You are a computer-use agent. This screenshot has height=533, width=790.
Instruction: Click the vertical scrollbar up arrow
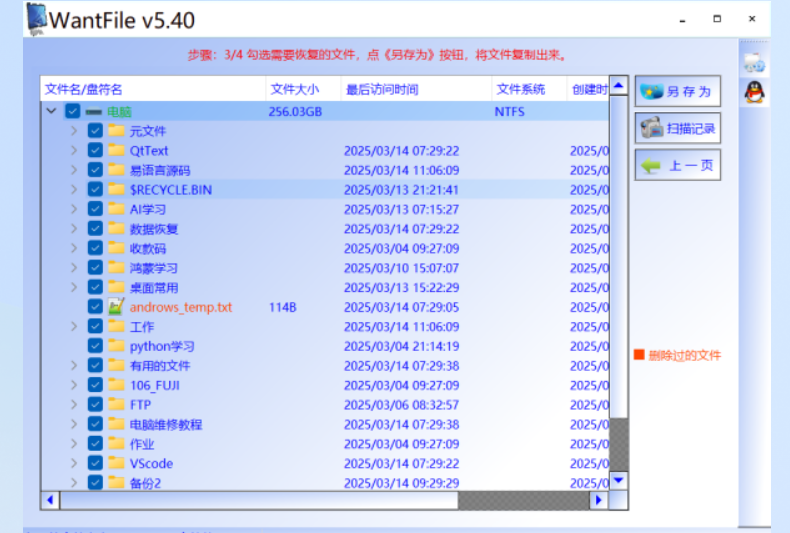click(x=619, y=85)
